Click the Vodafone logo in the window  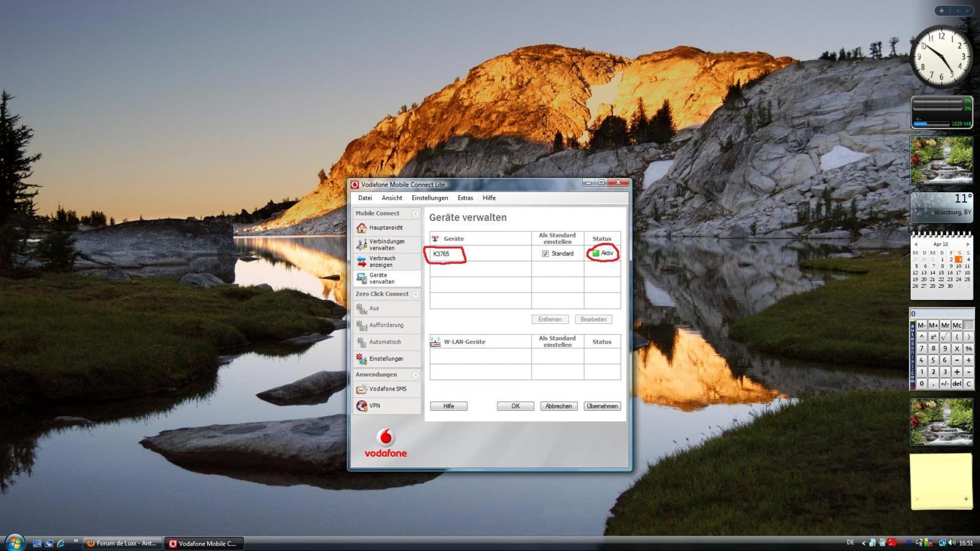coord(386,444)
